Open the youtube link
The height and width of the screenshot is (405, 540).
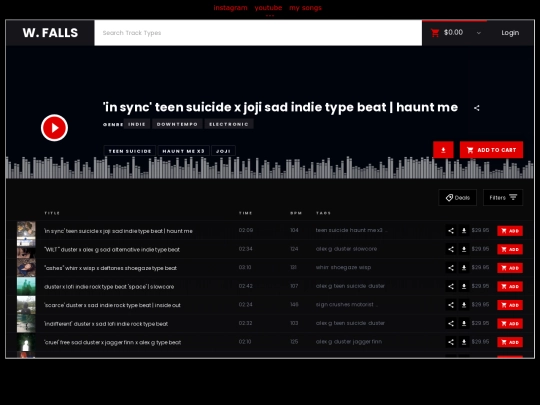268,8
